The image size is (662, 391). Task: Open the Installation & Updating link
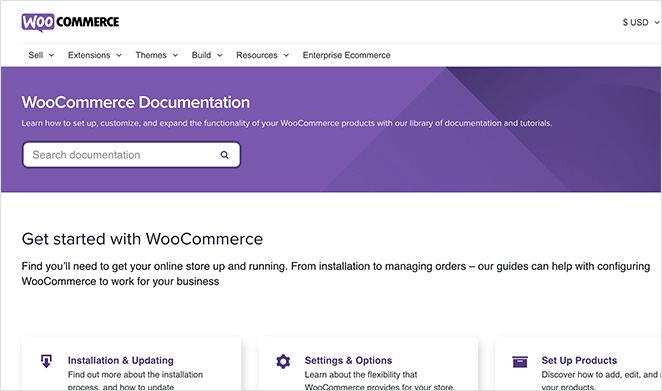click(121, 361)
